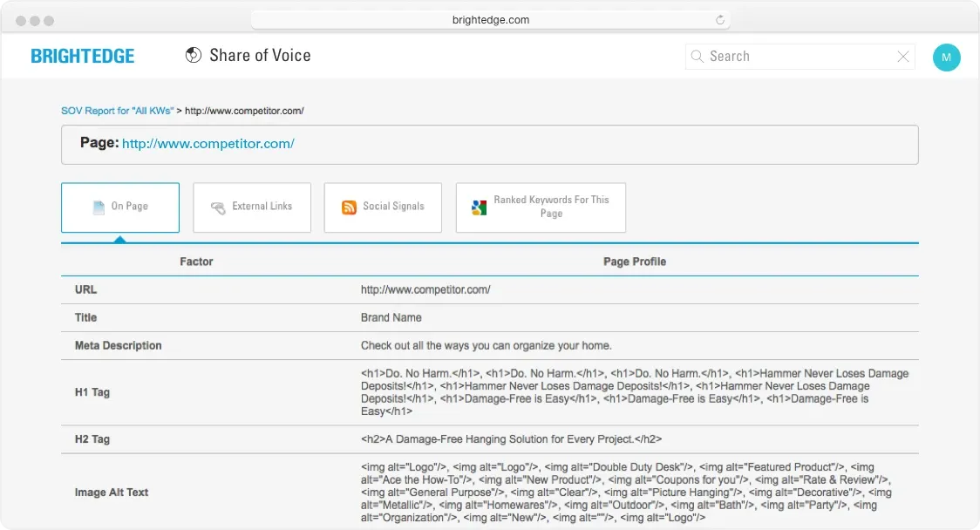Select the H1 Tag row label

tap(92, 392)
